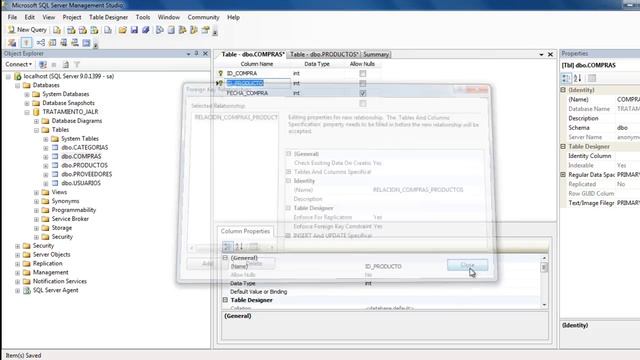Collapse (Identity) section in Properties panel
This screenshot has height=360, width=640.
click(563, 90)
